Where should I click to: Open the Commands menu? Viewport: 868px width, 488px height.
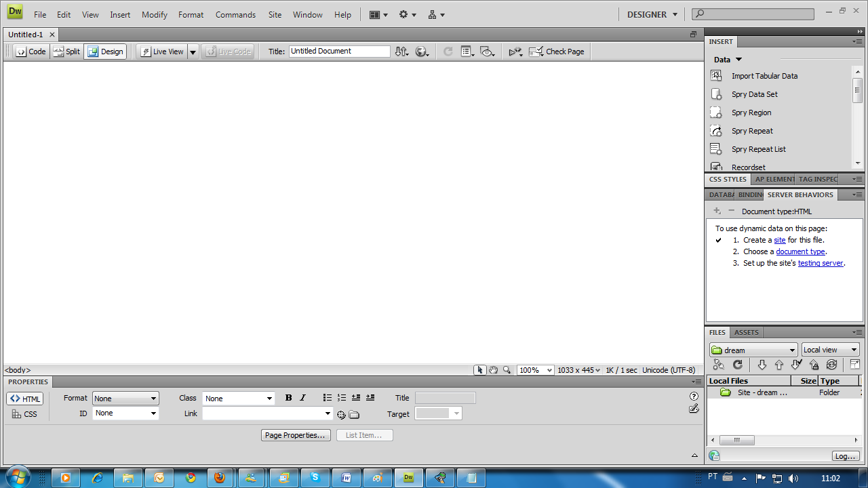pyautogui.click(x=235, y=14)
